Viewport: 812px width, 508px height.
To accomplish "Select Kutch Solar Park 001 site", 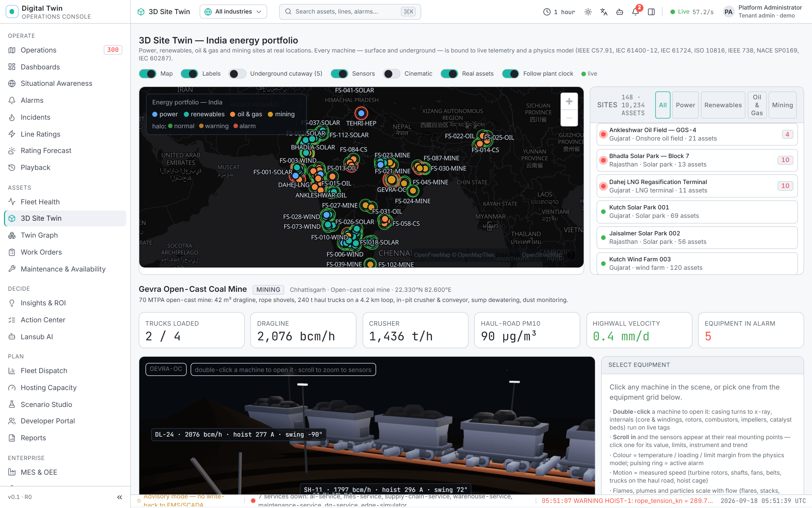I will [x=697, y=212].
